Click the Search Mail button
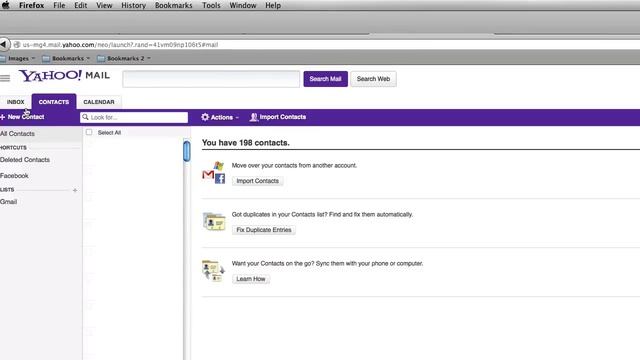 point(325,79)
